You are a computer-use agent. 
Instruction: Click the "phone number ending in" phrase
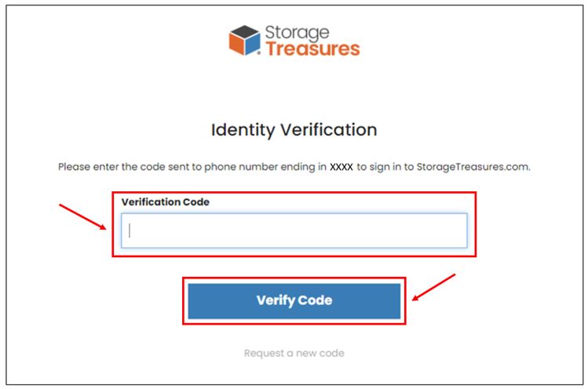265,167
